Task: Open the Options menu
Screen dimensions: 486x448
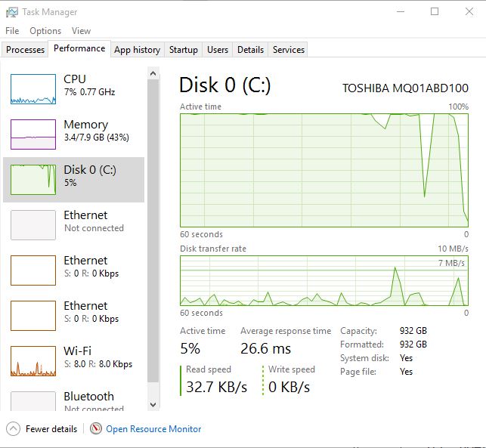Action: tap(45, 31)
